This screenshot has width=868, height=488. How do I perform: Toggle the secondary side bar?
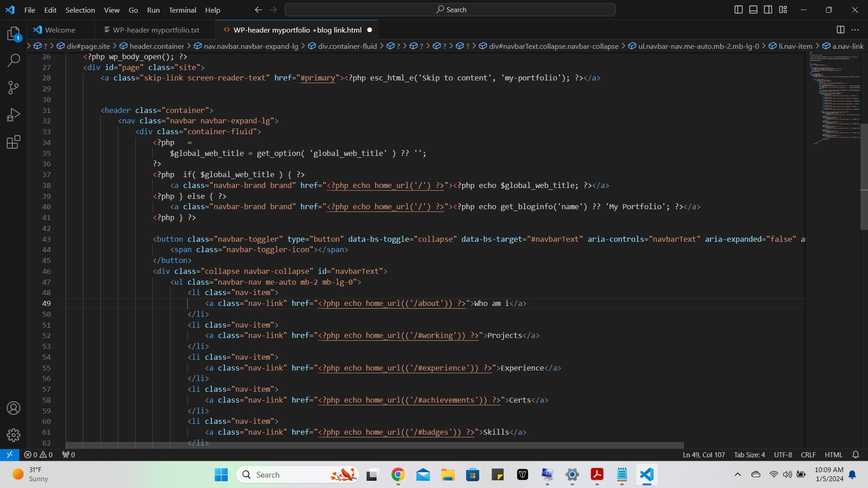pyautogui.click(x=768, y=10)
